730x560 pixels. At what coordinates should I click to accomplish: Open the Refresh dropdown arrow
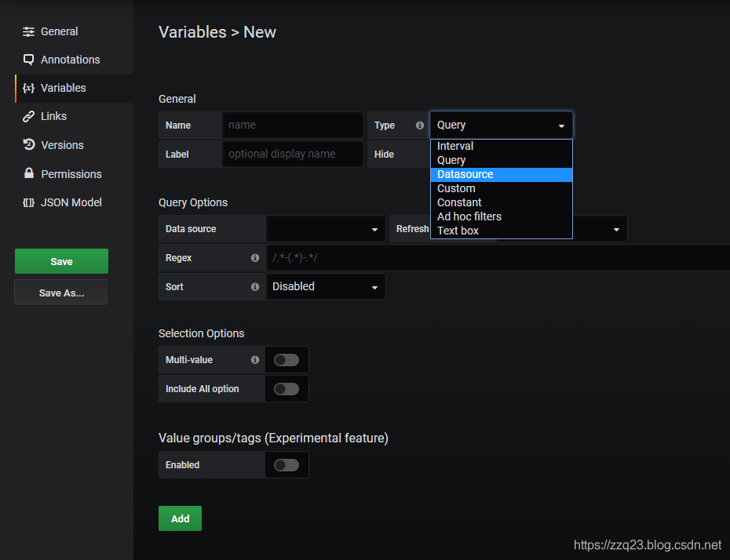click(616, 229)
